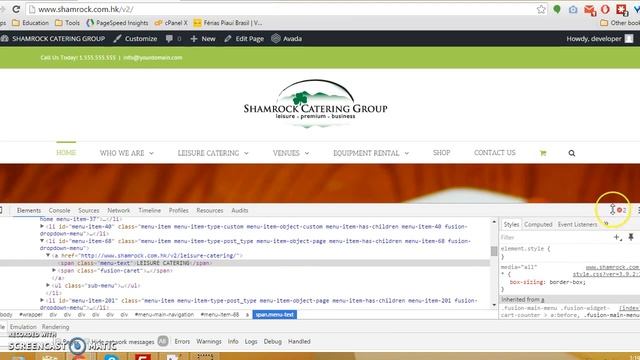The height and width of the screenshot is (360, 640).
Task: Click the HOME navigation link
Action: [x=66, y=153]
